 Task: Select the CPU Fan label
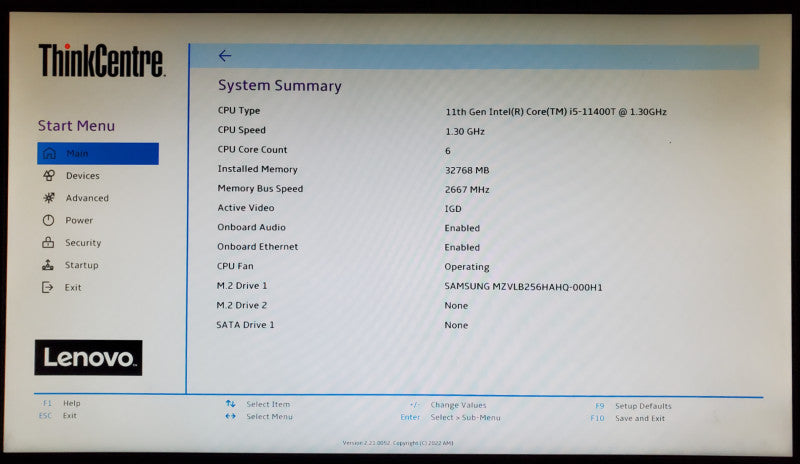click(235, 266)
